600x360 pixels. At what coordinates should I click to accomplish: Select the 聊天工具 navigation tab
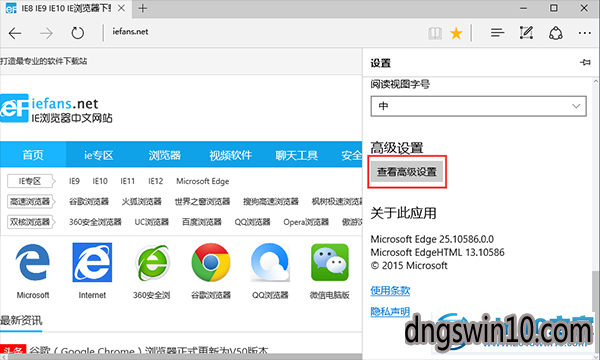tap(297, 155)
